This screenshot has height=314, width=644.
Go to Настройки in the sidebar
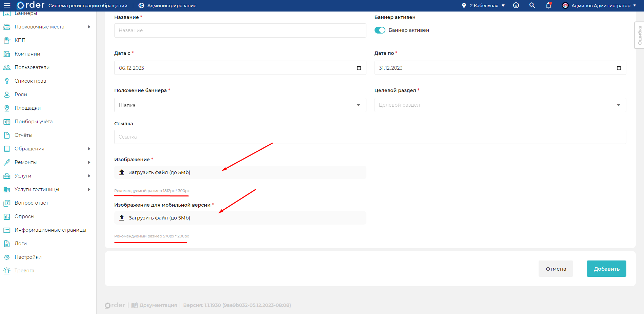28,257
